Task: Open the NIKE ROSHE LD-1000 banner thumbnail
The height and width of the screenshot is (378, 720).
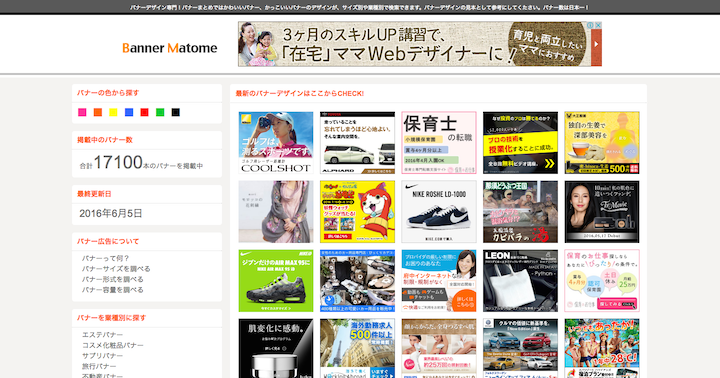Action: click(x=439, y=212)
